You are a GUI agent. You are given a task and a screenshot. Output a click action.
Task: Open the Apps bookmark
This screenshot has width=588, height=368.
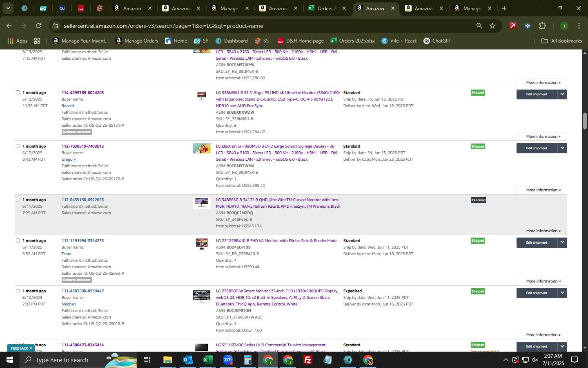click(18, 41)
